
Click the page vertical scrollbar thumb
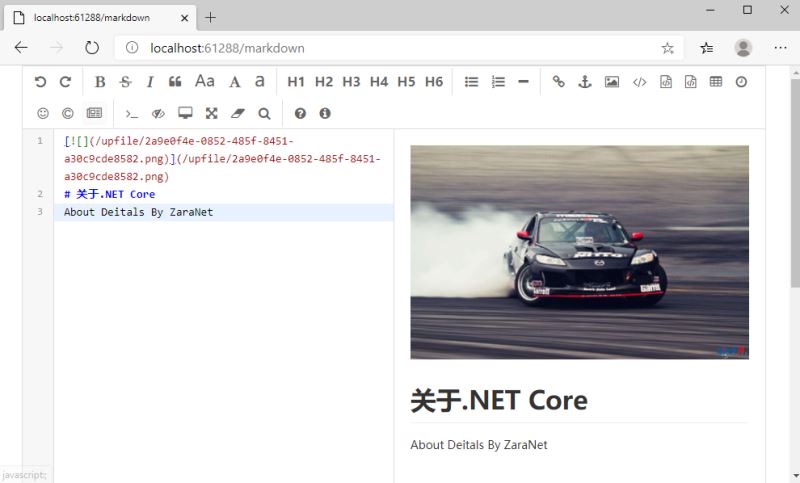point(795,183)
